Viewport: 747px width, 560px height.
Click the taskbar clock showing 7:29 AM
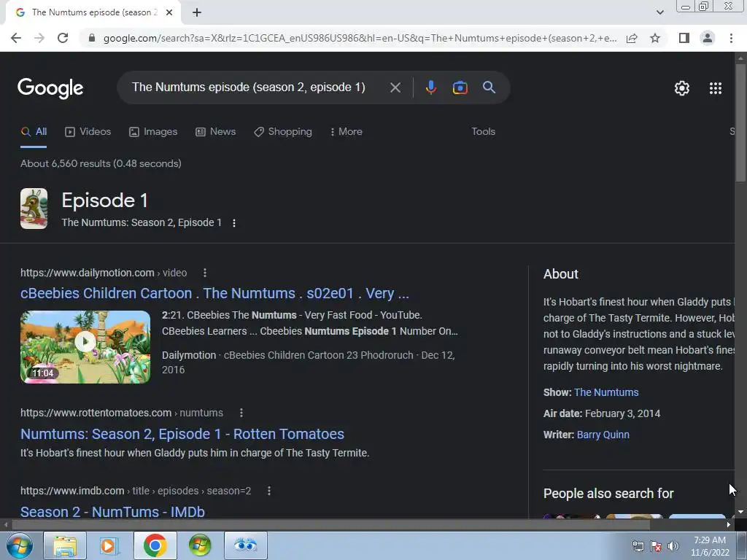710,546
